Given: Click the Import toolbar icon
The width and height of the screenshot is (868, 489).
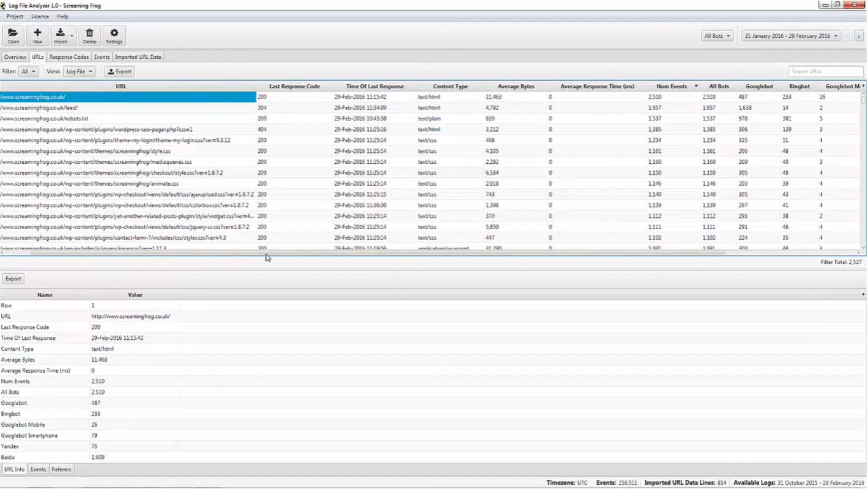Looking at the screenshot, I should tap(60, 35).
